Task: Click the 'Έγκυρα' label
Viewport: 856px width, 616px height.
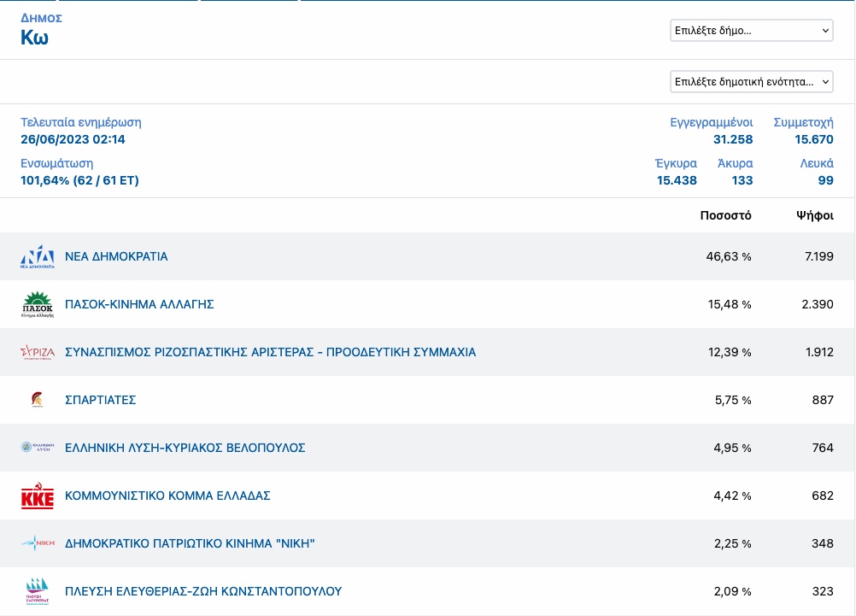Action: (676, 163)
